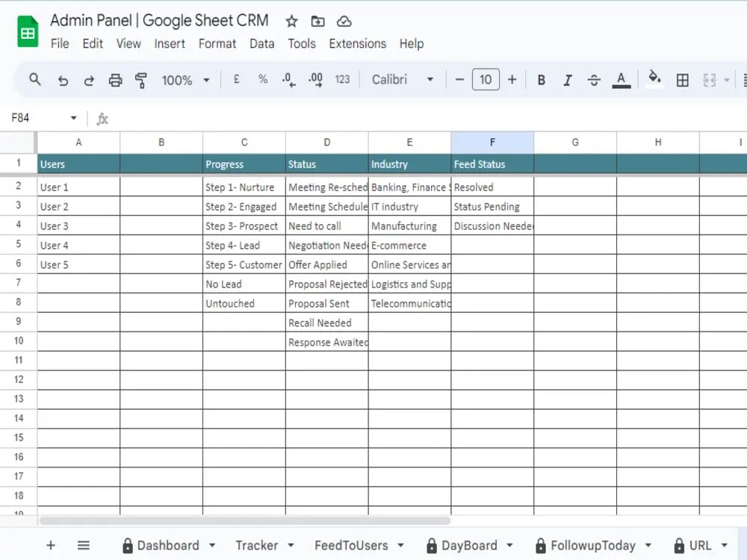Activate the paint format tool
747x560 pixels.
[x=141, y=80]
